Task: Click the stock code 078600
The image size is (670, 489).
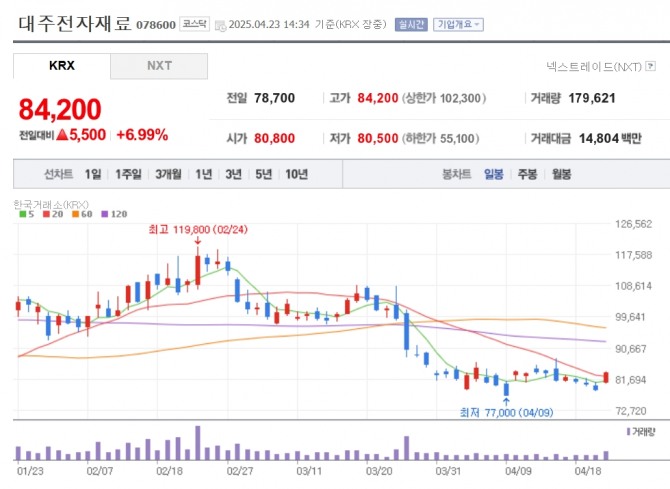Action: 156,25
